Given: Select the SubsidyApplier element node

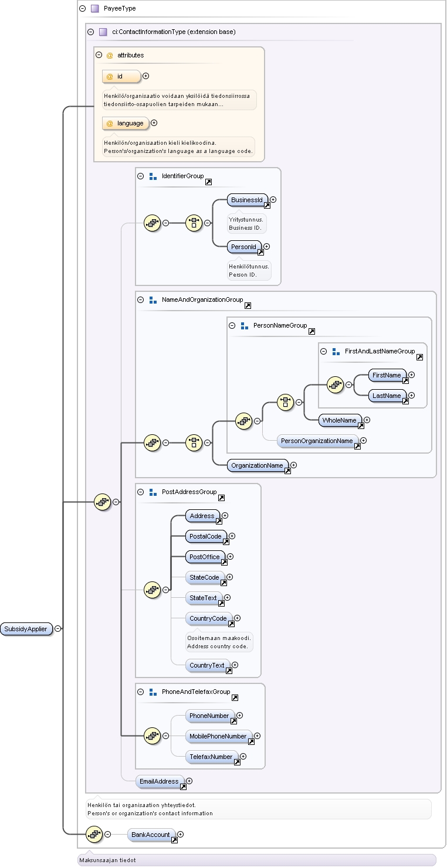Looking at the screenshot, I should (x=27, y=628).
